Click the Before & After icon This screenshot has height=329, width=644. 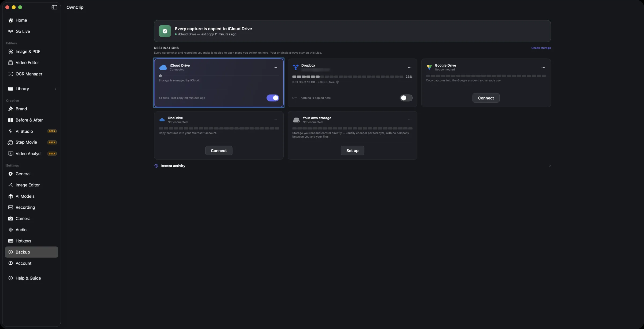(10, 120)
